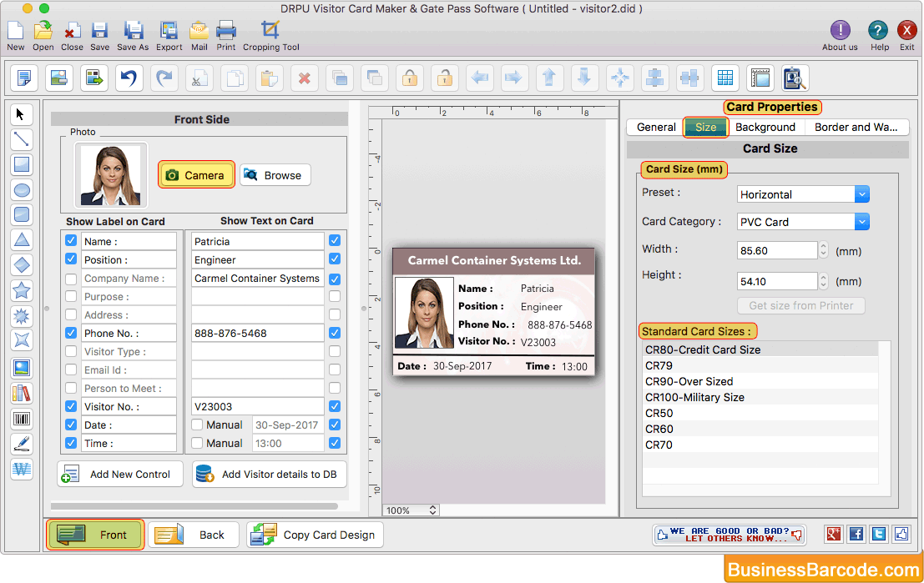Click the red delete icon
924x583 pixels.
click(x=305, y=78)
